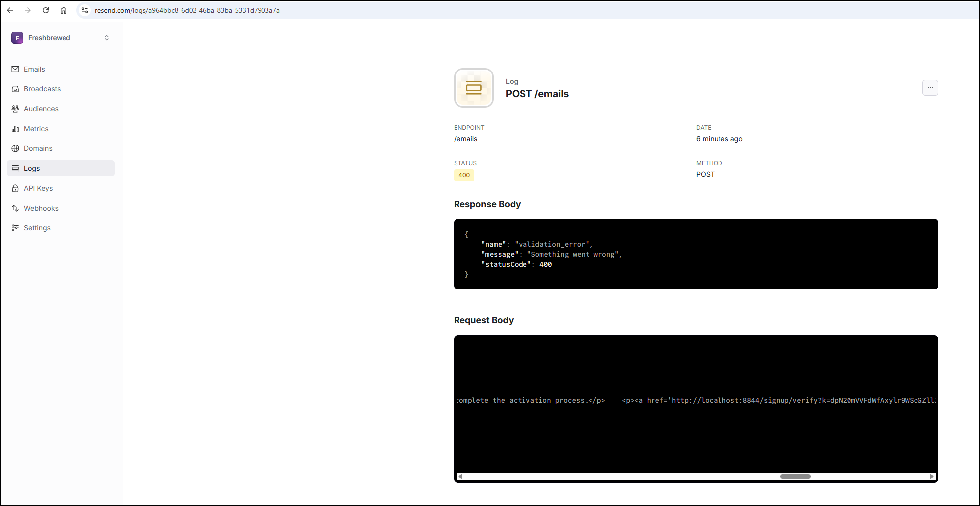Reload the page with the refresh icon

[x=46, y=10]
